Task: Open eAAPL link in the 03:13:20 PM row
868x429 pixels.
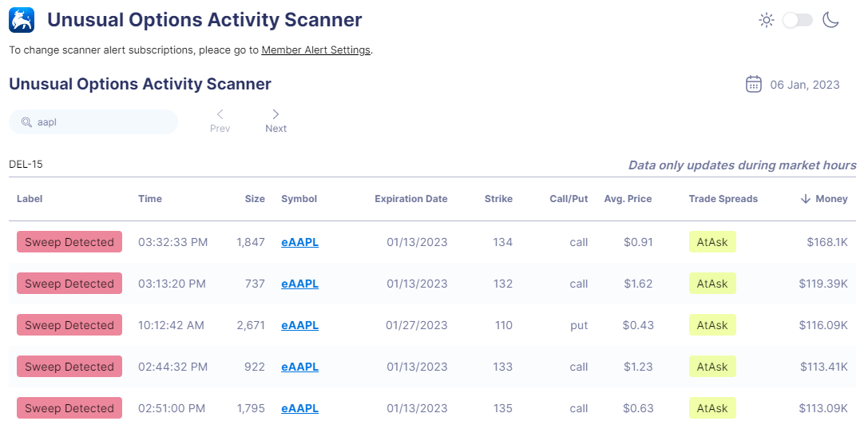Action: point(299,284)
